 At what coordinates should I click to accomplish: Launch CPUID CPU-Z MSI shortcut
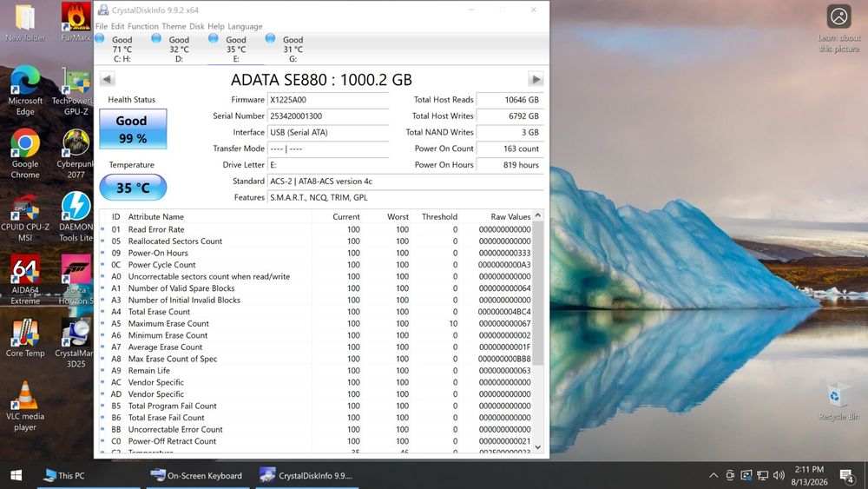[25, 217]
